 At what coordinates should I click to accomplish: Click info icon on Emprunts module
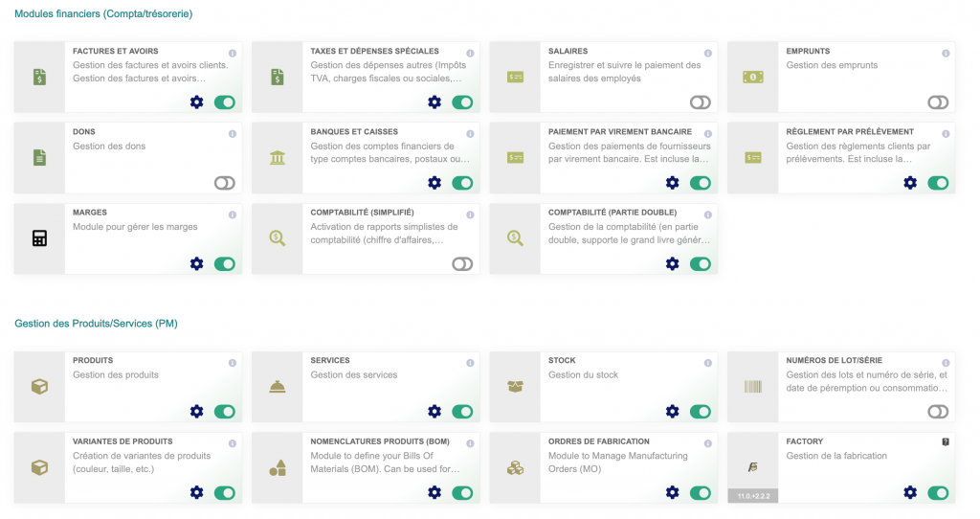click(x=946, y=54)
